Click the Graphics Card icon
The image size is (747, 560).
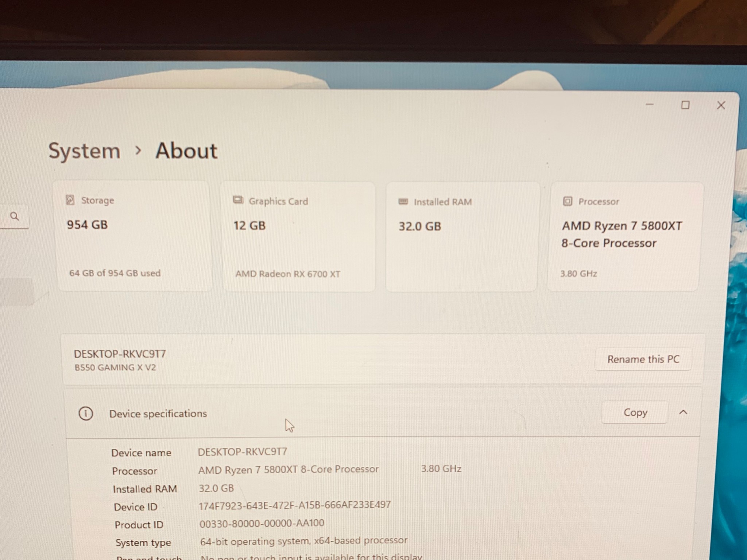238,200
